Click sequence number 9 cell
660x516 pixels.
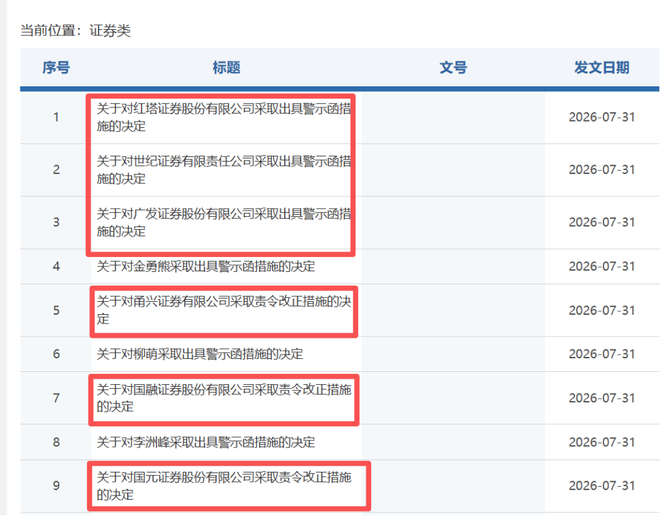[56, 486]
